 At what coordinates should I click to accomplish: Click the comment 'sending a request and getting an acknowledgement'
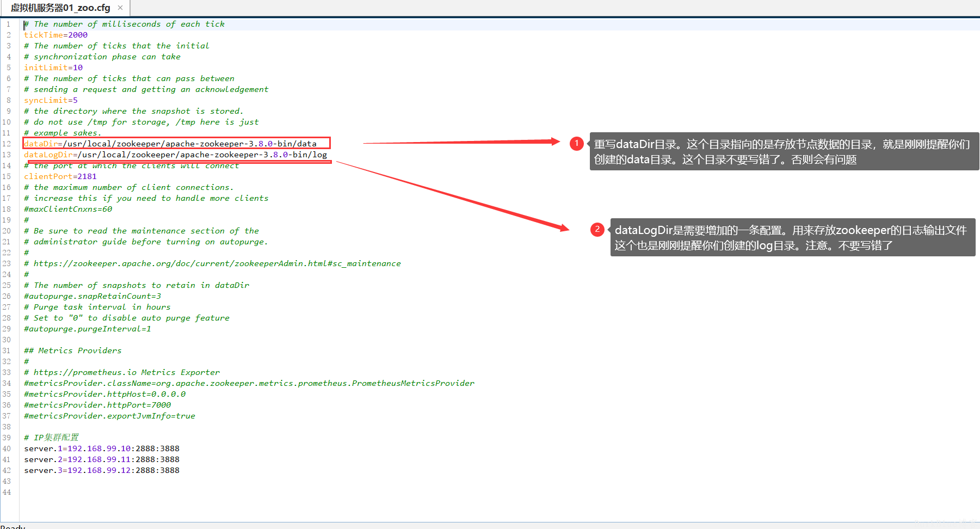pyautogui.click(x=146, y=89)
